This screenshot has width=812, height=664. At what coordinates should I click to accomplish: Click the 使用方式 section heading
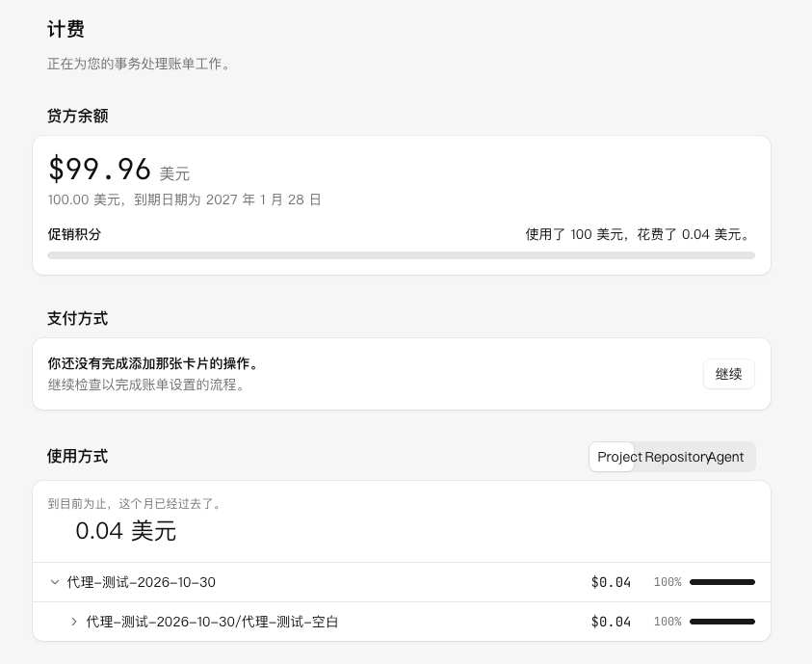point(78,456)
